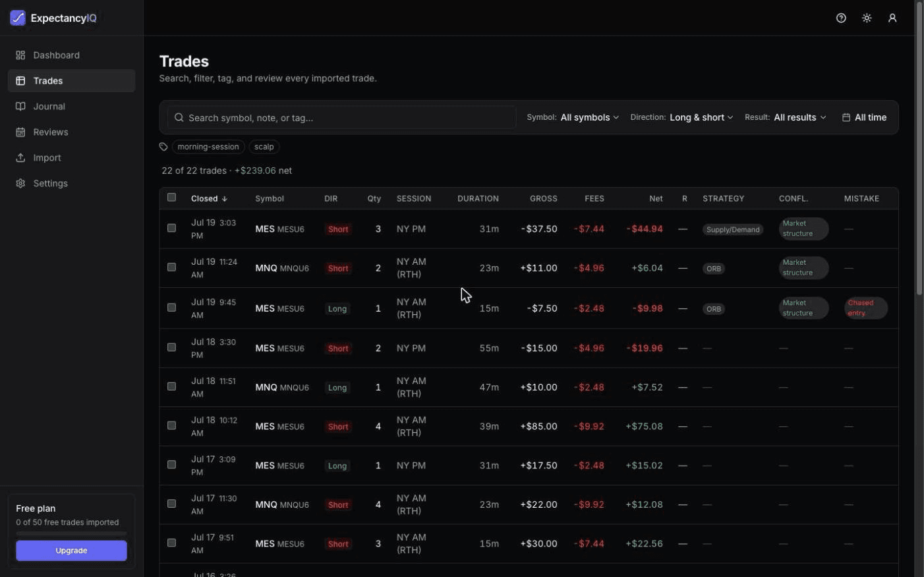Open the All time date range picker
Viewport: 924px width, 577px height.
tap(864, 118)
